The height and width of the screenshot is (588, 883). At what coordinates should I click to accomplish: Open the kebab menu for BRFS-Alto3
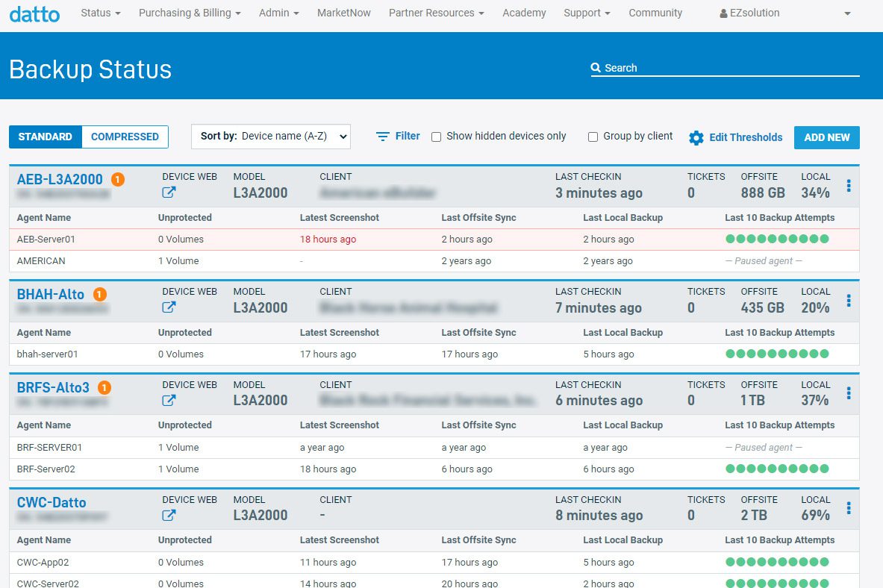pyautogui.click(x=849, y=393)
